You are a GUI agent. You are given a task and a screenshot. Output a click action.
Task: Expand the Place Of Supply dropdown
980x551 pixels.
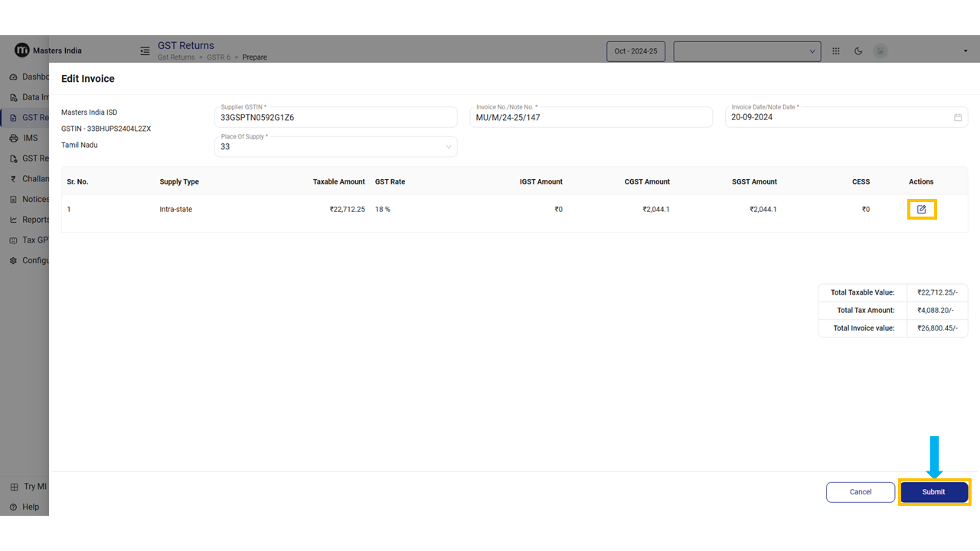448,147
